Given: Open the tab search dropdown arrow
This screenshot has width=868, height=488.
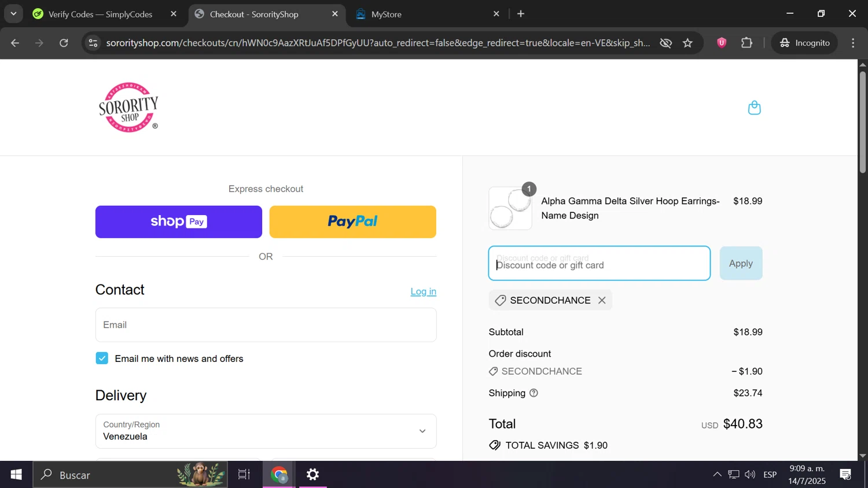Looking at the screenshot, I should (13, 14).
